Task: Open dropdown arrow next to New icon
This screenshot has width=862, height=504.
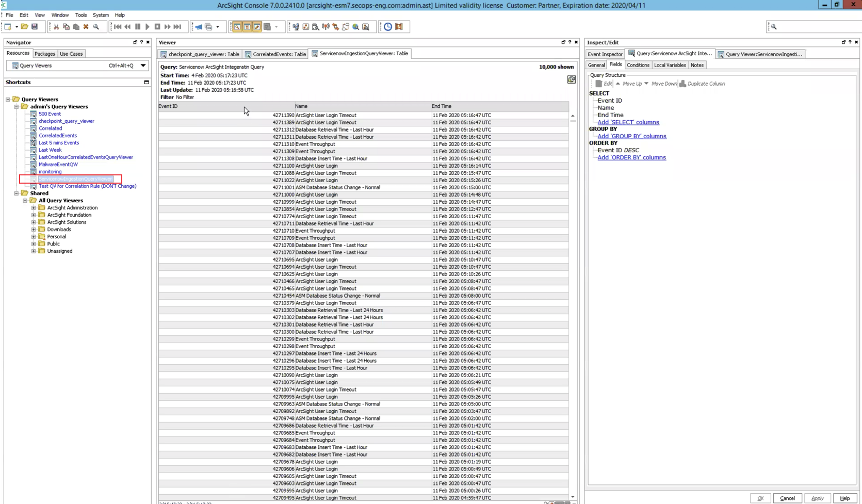Action: click(x=17, y=27)
